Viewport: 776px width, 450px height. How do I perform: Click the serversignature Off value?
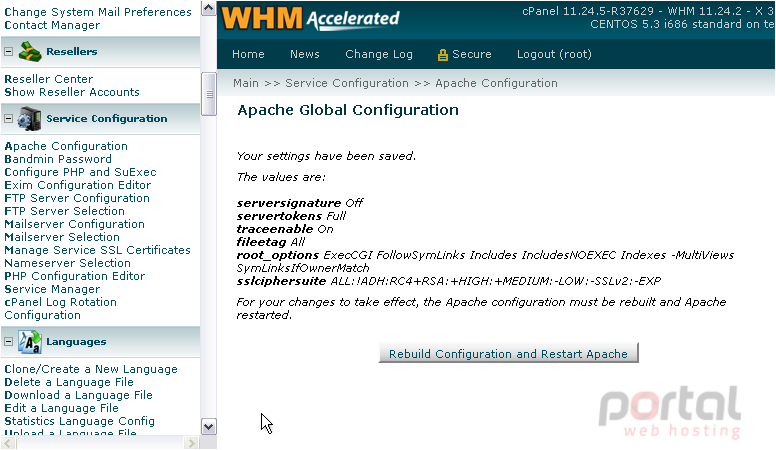pyautogui.click(x=354, y=203)
